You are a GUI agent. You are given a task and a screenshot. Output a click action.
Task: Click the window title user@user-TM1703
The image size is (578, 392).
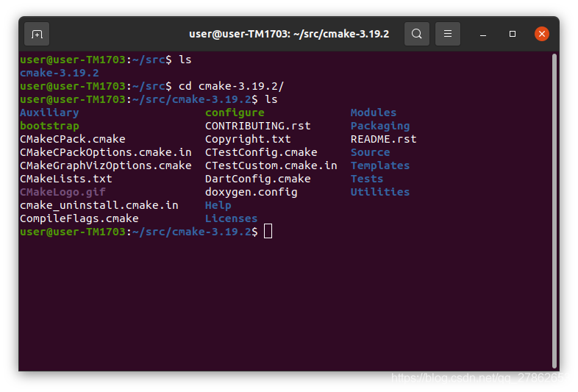pos(288,34)
